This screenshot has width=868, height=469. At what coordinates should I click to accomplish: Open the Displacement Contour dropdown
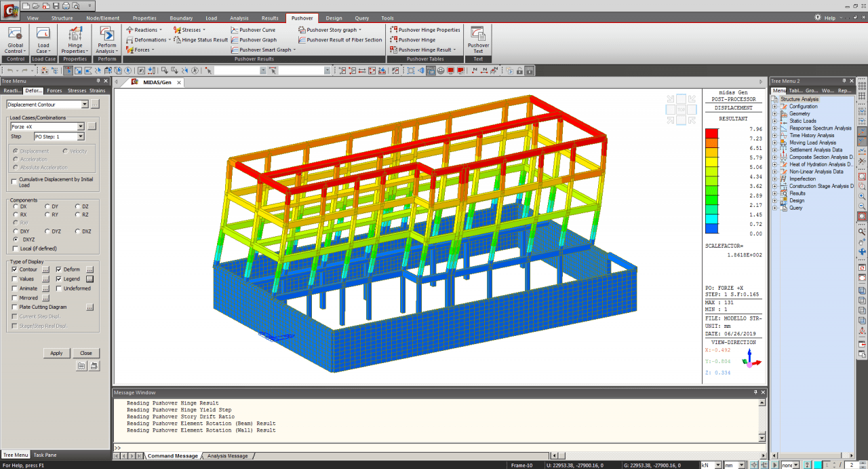[x=84, y=105]
